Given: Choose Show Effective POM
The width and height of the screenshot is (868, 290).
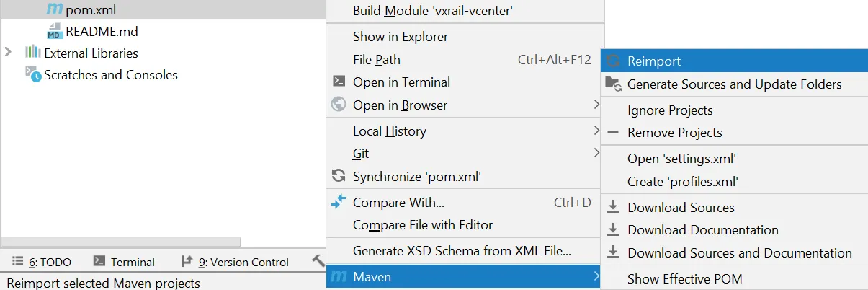Looking at the screenshot, I should [x=684, y=278].
